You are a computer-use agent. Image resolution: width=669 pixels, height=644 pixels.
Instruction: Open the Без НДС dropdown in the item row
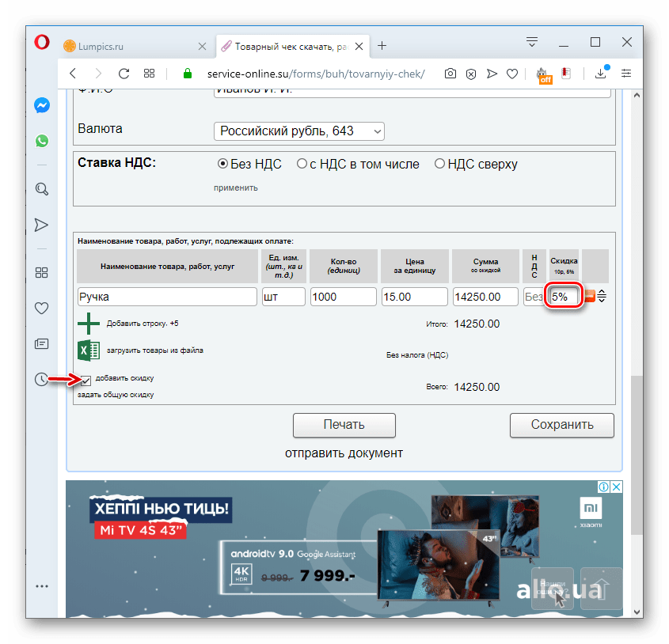pyautogui.click(x=533, y=296)
